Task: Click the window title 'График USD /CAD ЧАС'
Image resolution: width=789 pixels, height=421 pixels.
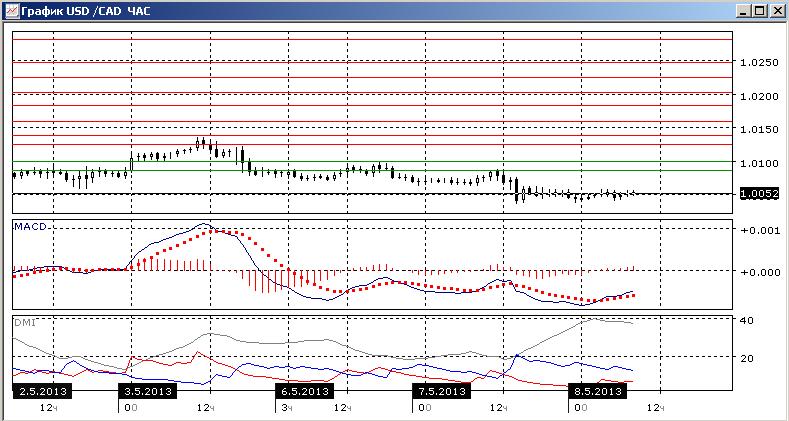Action: pyautogui.click(x=85, y=11)
